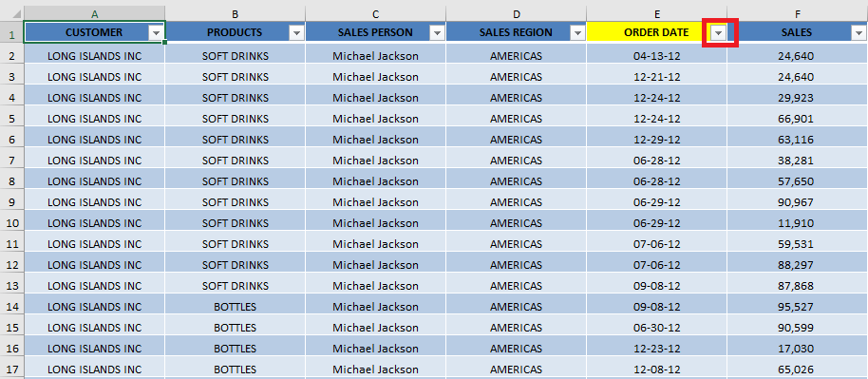Select column E header
This screenshot has height=379, width=868.
(x=657, y=13)
